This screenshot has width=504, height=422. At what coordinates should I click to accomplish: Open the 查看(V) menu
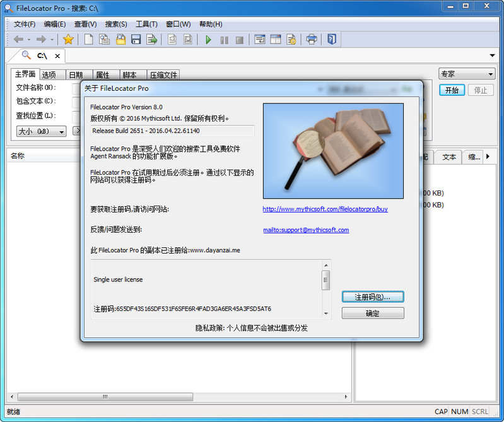(85, 24)
